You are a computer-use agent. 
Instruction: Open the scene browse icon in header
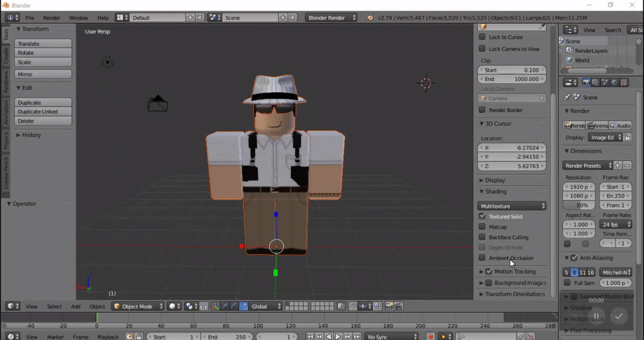click(215, 17)
